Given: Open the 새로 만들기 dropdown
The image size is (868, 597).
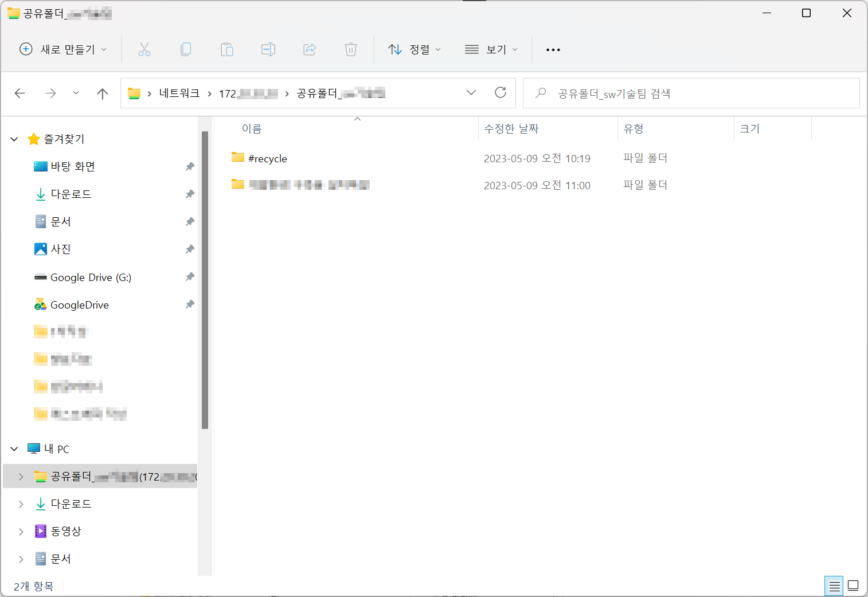Looking at the screenshot, I should (63, 50).
